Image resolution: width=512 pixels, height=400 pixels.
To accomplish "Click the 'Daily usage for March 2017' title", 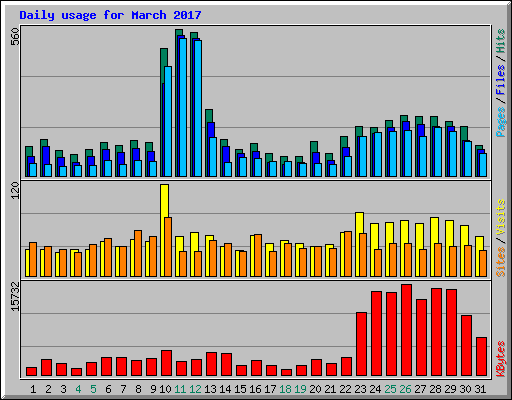I will pos(110,15).
